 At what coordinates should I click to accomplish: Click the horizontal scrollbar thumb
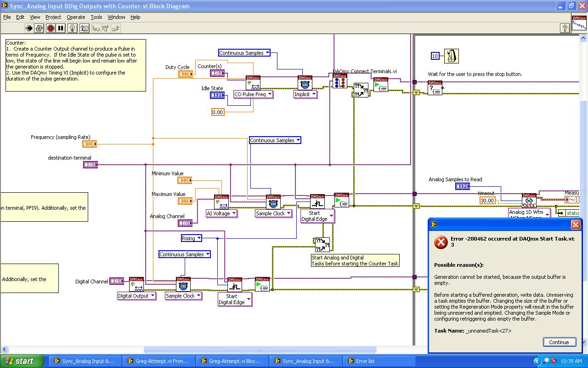coord(260,350)
